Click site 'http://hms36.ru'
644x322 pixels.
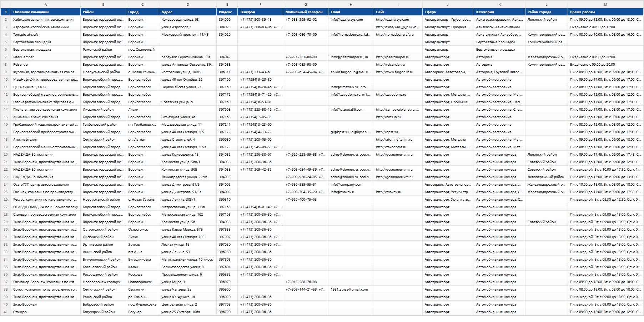point(398,117)
